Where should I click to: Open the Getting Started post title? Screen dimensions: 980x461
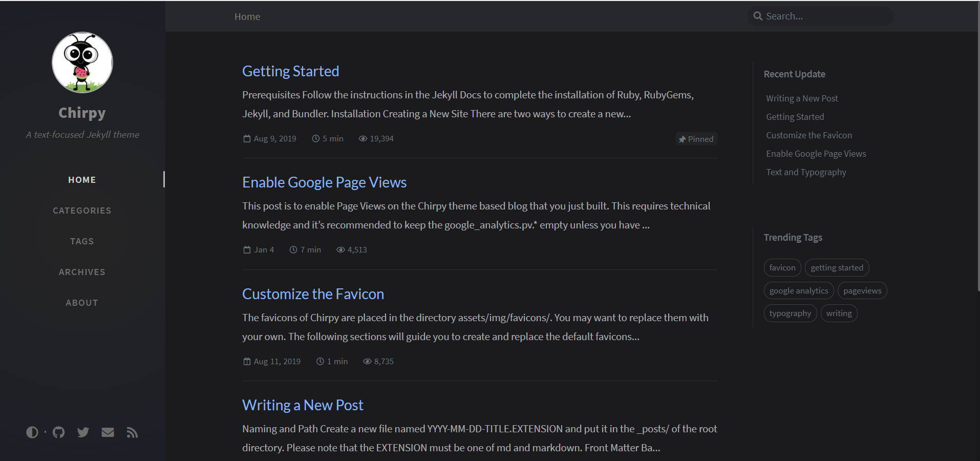point(290,71)
